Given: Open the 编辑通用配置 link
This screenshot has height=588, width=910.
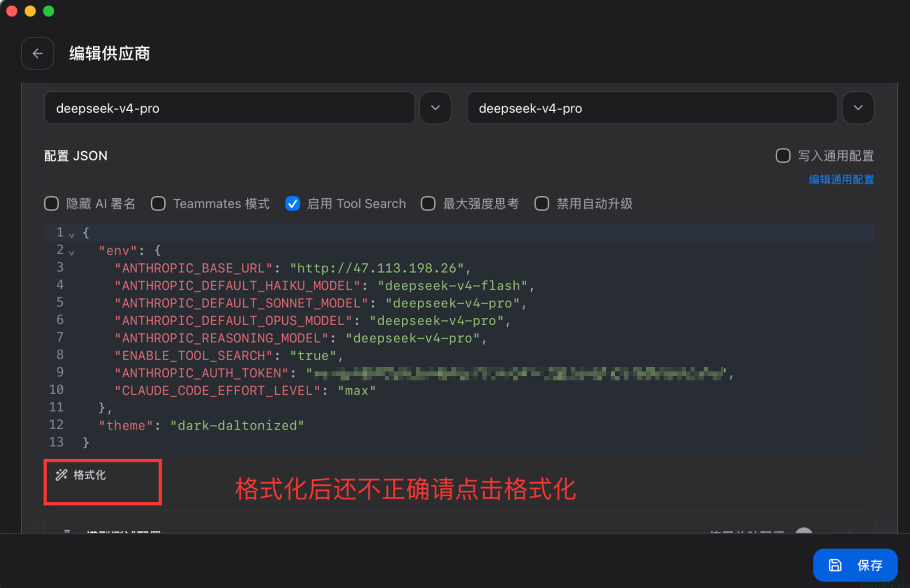Looking at the screenshot, I should click(841, 179).
